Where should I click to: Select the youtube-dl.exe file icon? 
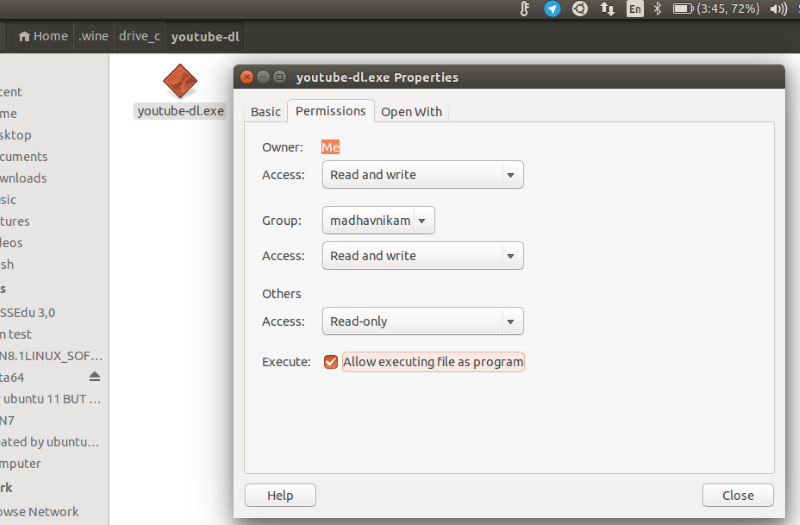coord(180,81)
